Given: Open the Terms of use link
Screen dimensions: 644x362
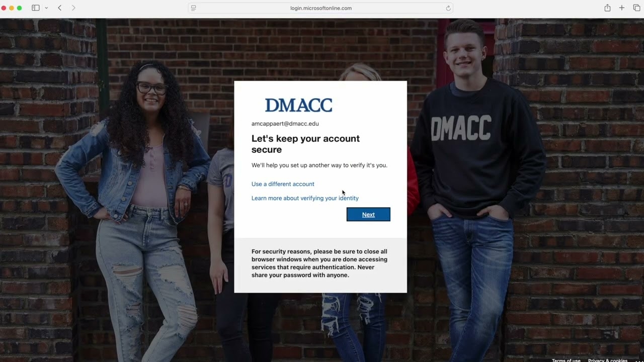Looking at the screenshot, I should pyautogui.click(x=566, y=359).
